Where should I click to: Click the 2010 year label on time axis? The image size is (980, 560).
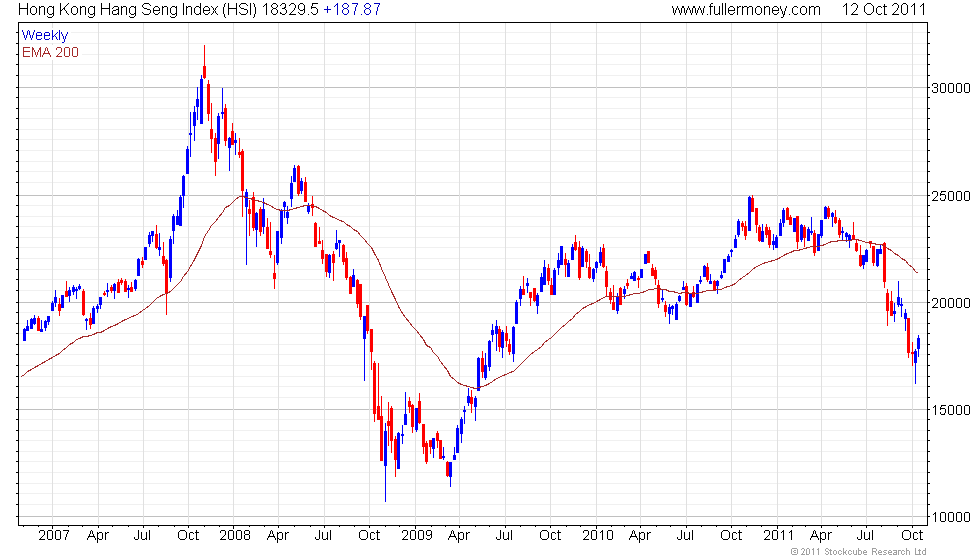pos(598,536)
